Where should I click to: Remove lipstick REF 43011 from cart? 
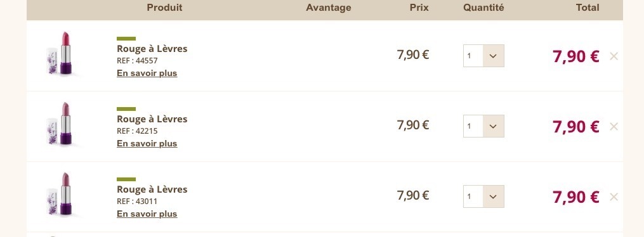[614, 197]
